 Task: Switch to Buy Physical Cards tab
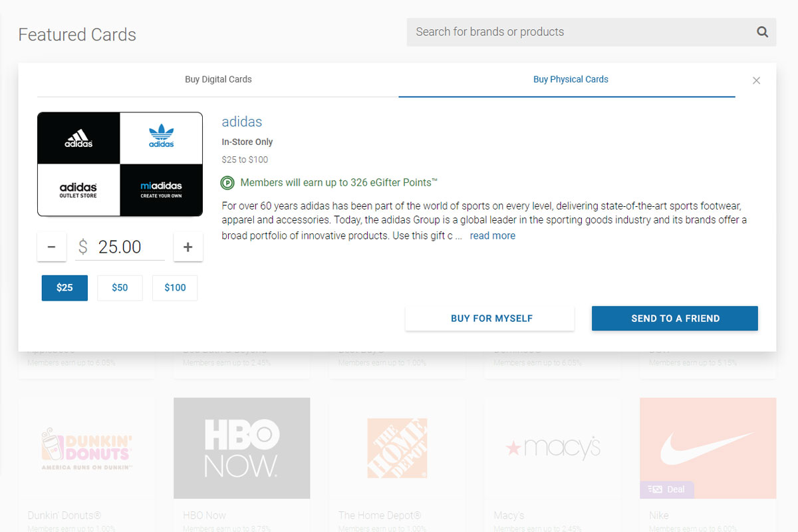pos(571,80)
